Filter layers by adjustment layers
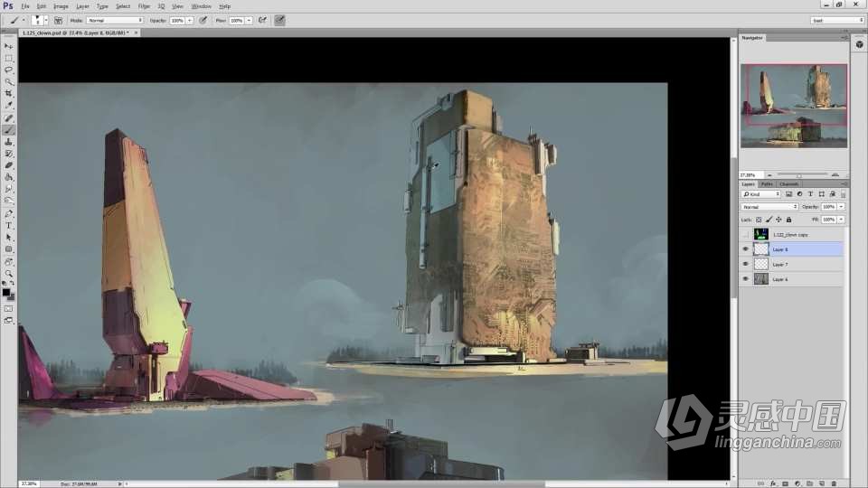Screen dimensions: 868x488 (799, 194)
